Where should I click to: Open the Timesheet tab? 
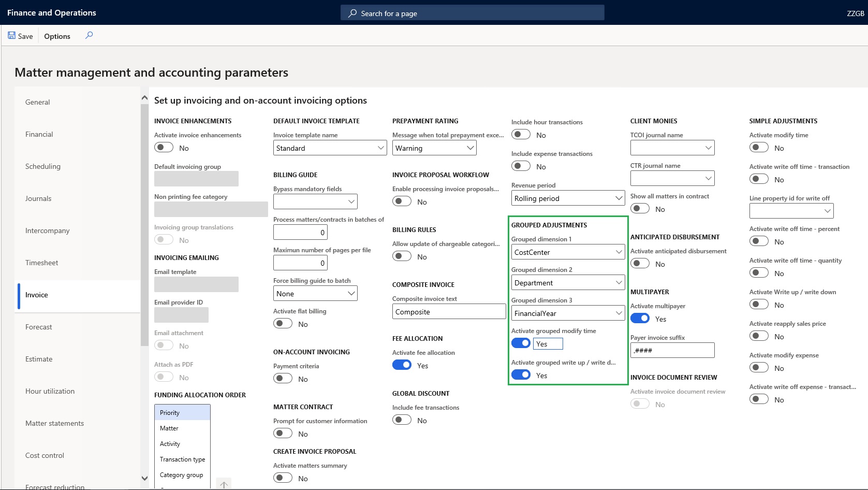coord(78,263)
